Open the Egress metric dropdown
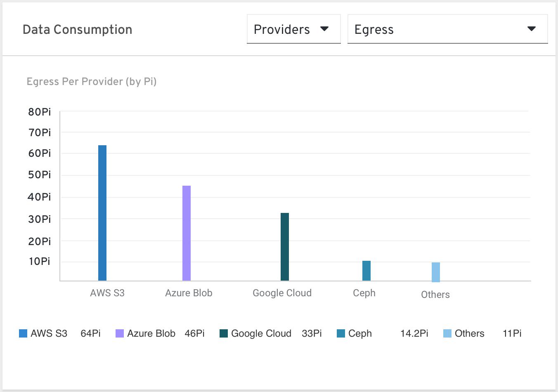 447,29
